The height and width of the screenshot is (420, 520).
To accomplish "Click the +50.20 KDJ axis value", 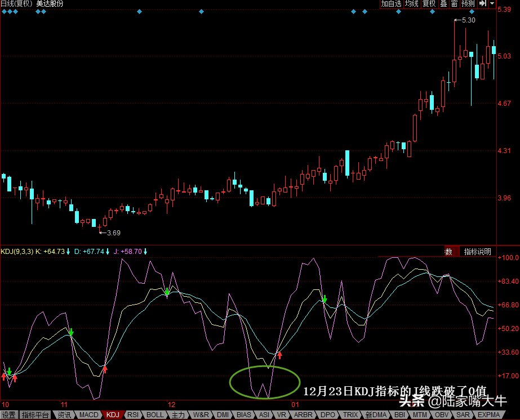I will (508, 328).
